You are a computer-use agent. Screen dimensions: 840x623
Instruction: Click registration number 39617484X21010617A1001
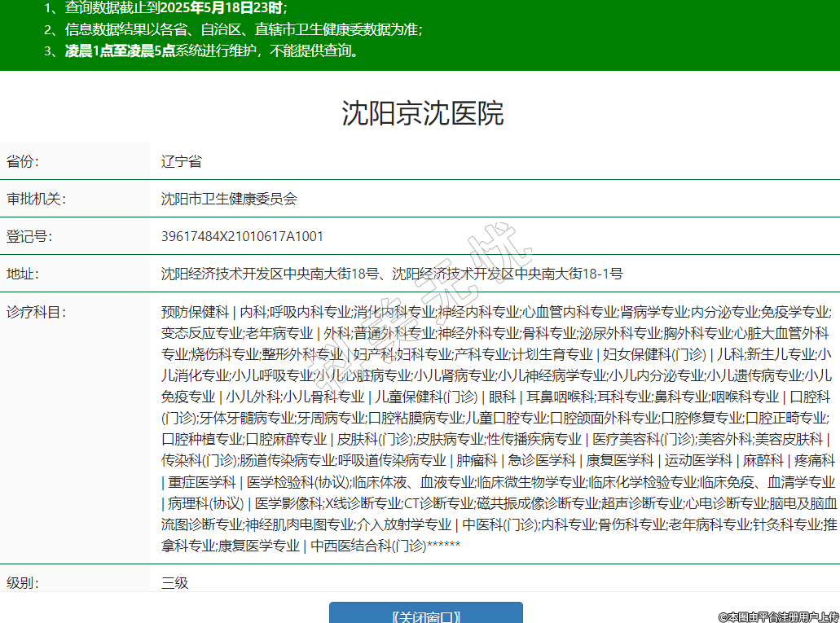(x=242, y=236)
